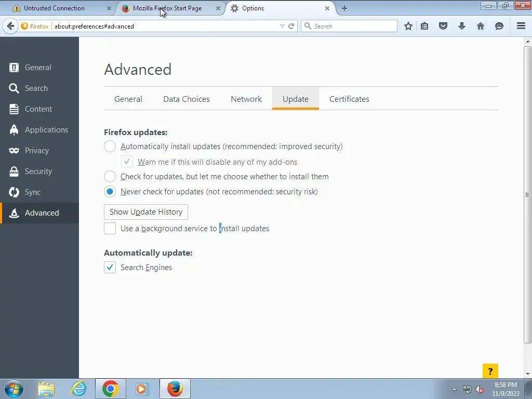Click the Pocket save icon
Image resolution: width=532 pixels, height=399 pixels.
(443, 26)
